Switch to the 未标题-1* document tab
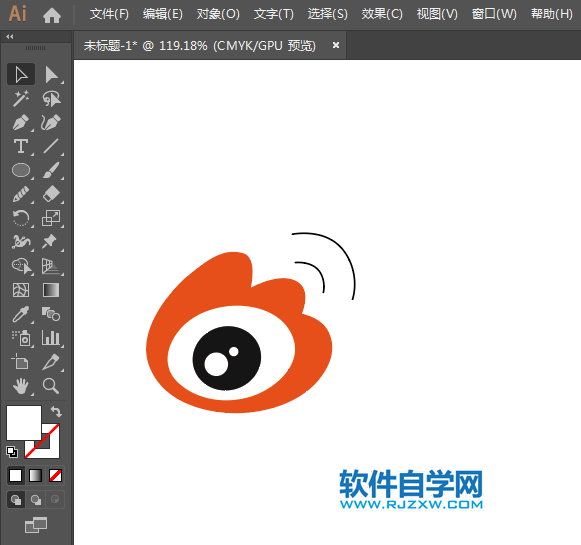The height and width of the screenshot is (545, 581). coord(200,46)
